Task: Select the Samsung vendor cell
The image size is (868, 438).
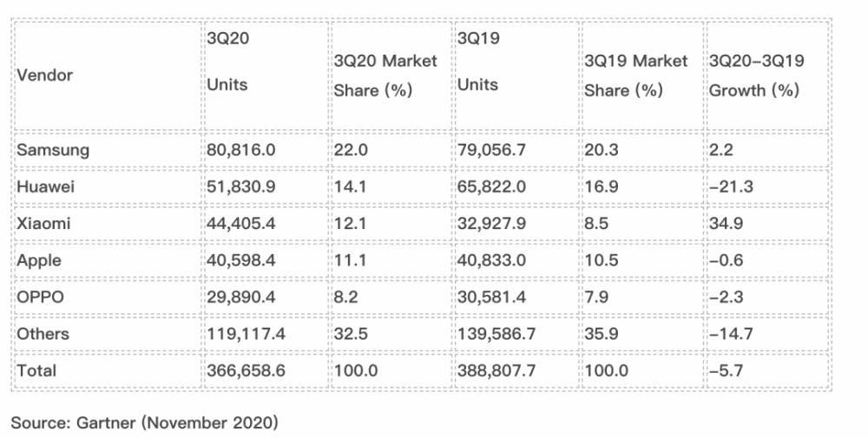Action: [53, 149]
